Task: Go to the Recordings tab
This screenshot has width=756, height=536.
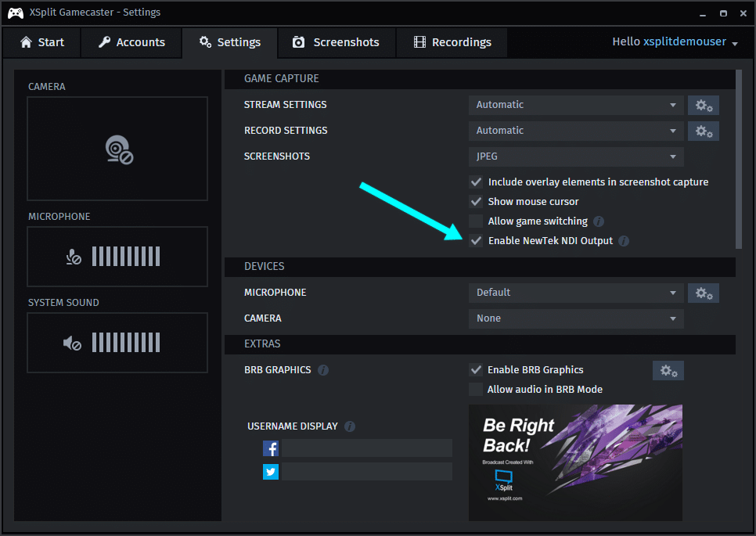Action: click(x=452, y=42)
